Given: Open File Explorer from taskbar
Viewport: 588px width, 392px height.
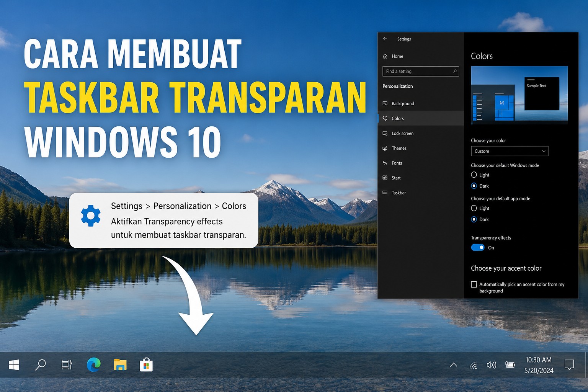Looking at the screenshot, I should (120, 365).
